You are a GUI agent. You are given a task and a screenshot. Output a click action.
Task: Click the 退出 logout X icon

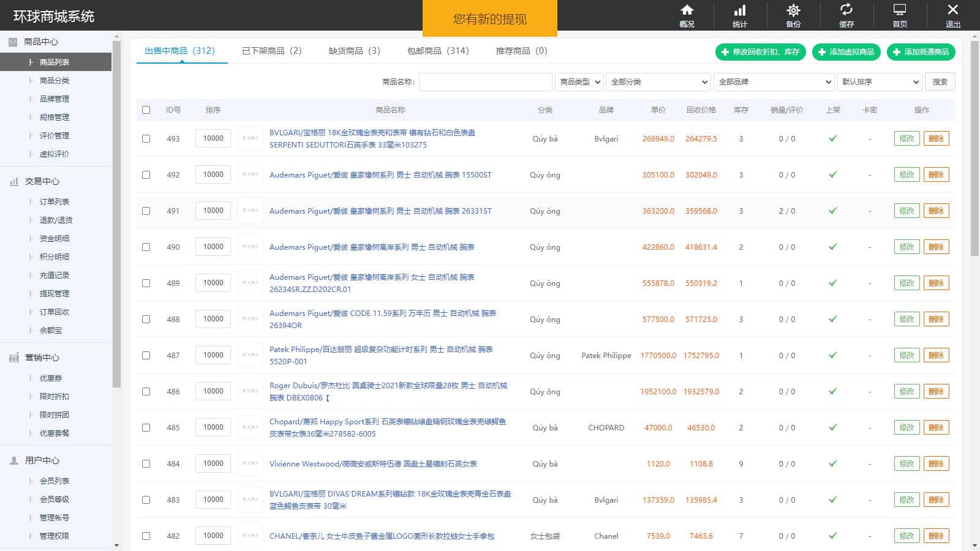pos(952,10)
